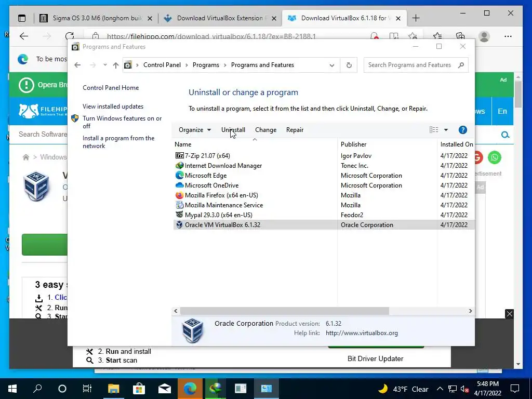532x399 pixels.
Task: Click the Programs breadcrumb
Action: point(206,65)
